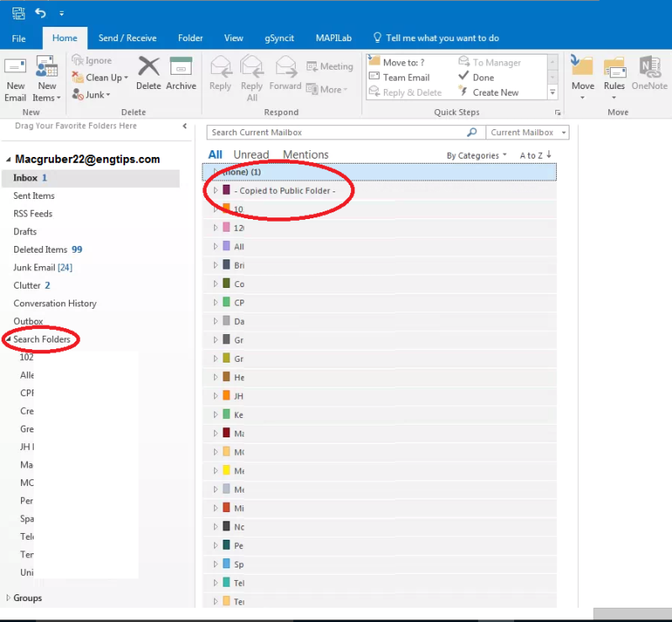Open the Current Mailbox scope dropdown

click(x=528, y=133)
